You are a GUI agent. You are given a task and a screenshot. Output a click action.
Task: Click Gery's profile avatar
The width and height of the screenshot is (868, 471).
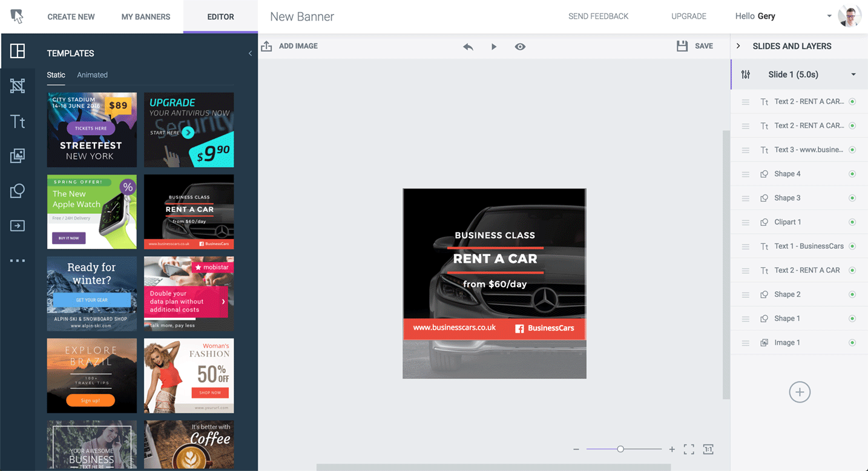850,16
